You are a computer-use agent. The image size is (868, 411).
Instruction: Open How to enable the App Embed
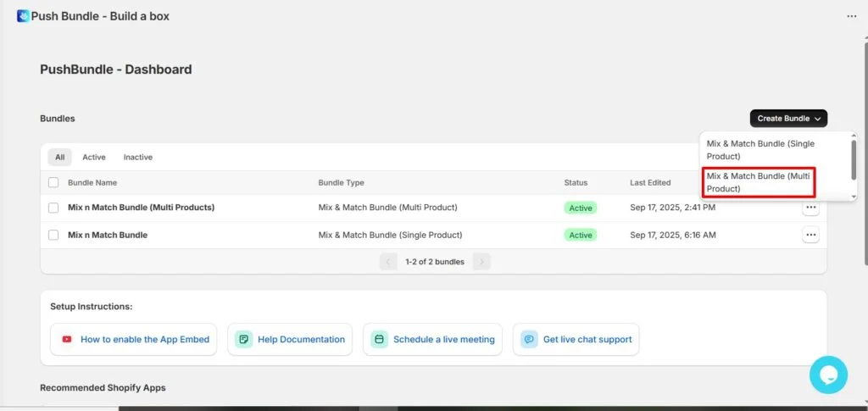(133, 339)
